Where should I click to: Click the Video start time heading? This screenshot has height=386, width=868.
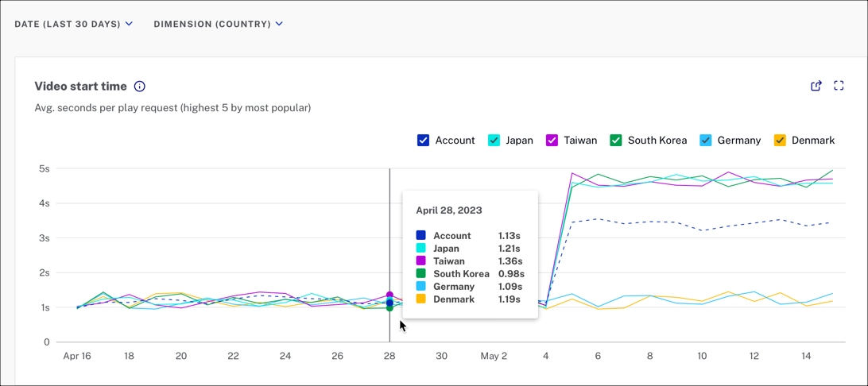click(x=80, y=87)
